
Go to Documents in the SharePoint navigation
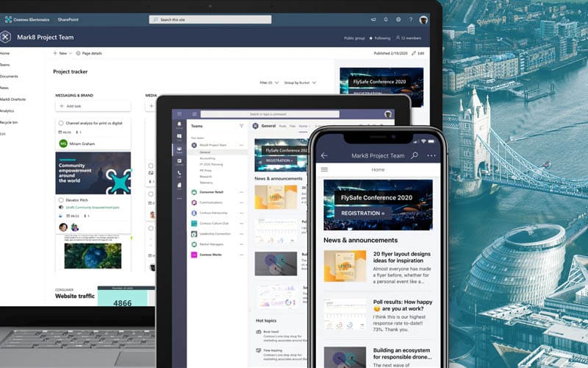click(x=9, y=77)
